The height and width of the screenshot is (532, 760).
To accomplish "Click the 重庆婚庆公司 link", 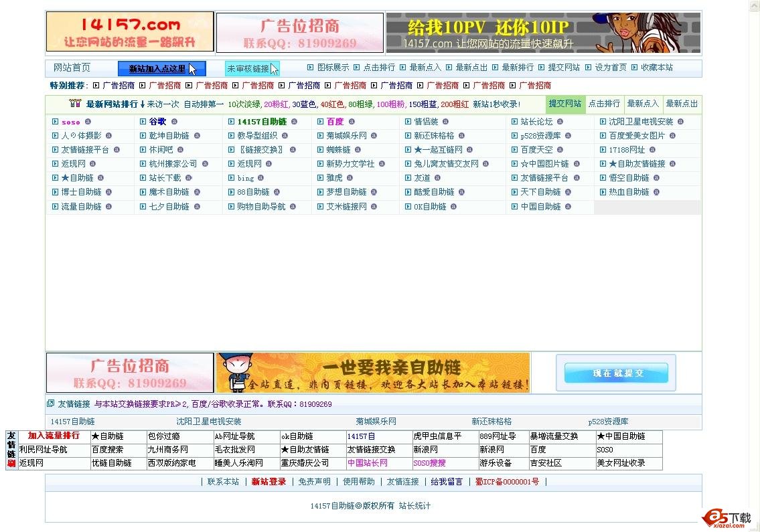I will pos(305,462).
